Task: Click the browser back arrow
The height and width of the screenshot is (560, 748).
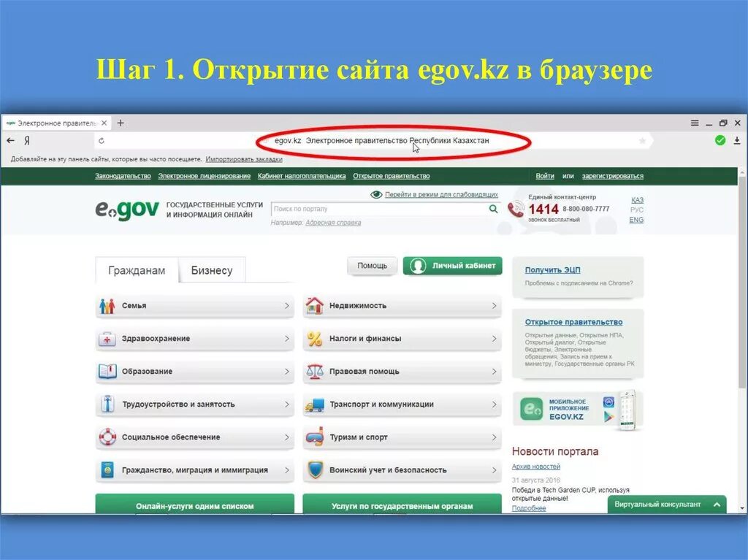Action: coord(10,141)
